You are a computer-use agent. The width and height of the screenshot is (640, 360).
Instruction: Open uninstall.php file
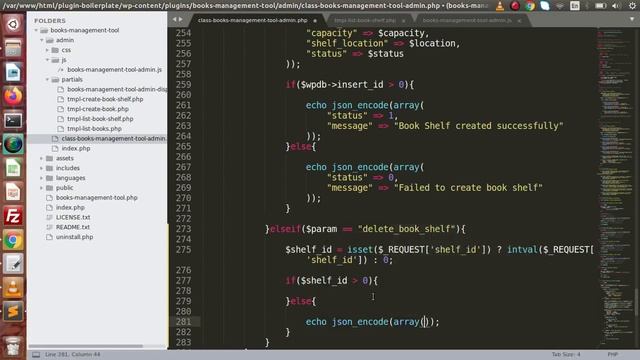[74, 237]
